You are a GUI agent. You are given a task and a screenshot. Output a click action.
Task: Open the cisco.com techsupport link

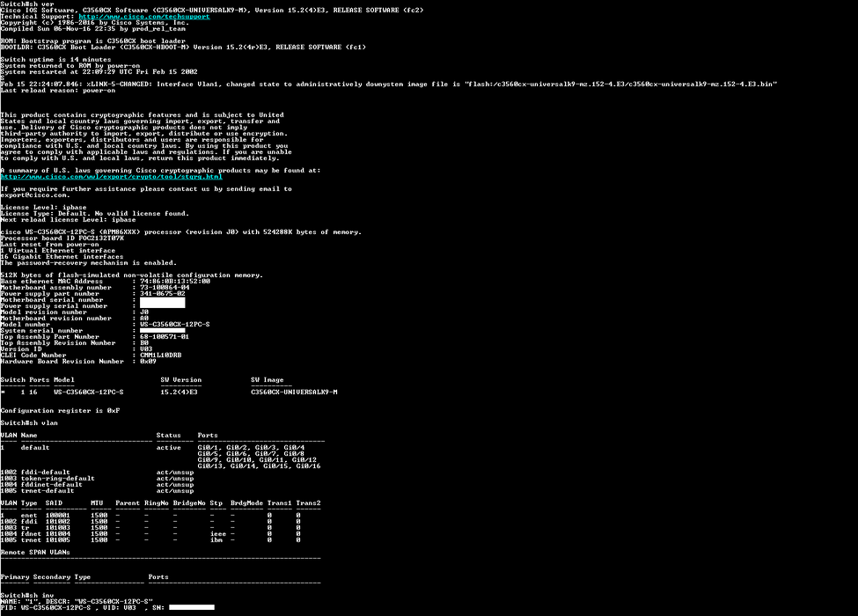click(144, 17)
